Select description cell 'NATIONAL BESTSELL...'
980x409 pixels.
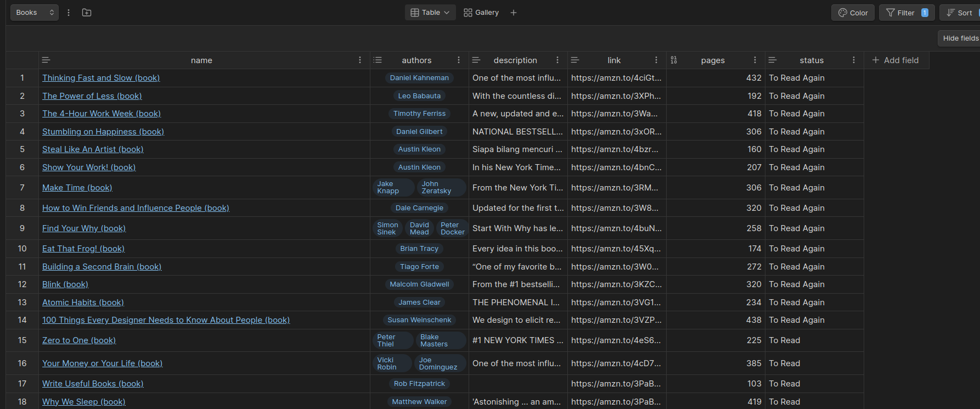(518, 132)
